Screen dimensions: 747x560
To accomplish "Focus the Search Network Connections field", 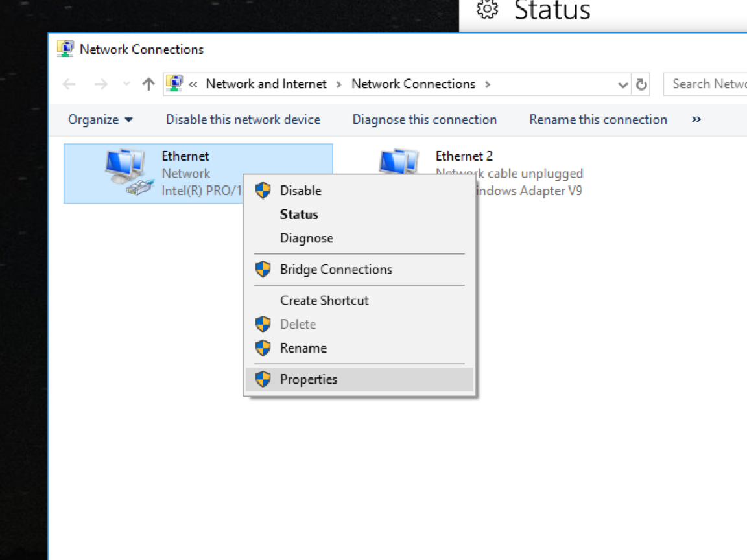I will 705,84.
